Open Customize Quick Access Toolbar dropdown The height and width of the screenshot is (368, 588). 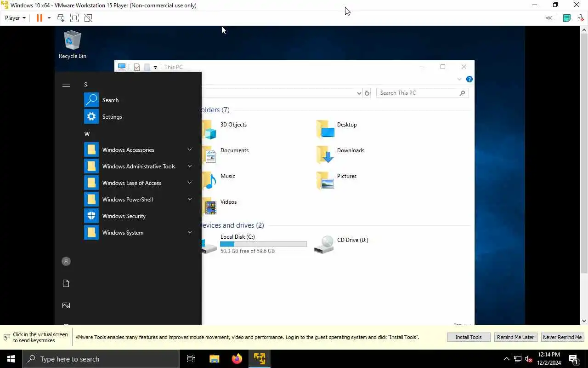[x=155, y=68]
